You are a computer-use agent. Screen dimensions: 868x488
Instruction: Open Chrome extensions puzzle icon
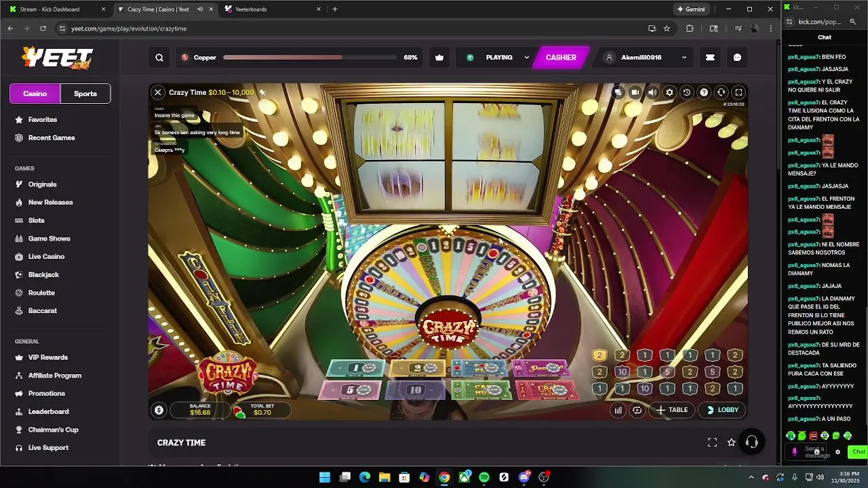690,28
